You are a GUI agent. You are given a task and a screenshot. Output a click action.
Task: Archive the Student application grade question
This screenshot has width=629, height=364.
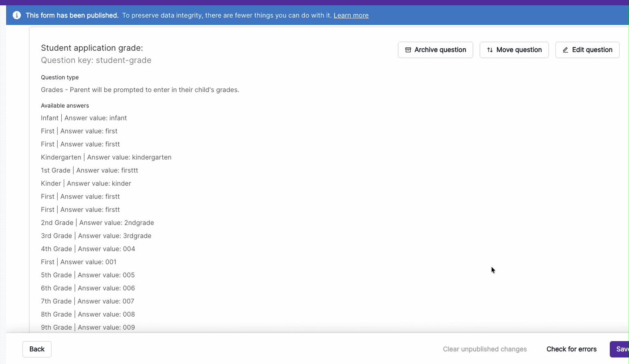(x=435, y=50)
